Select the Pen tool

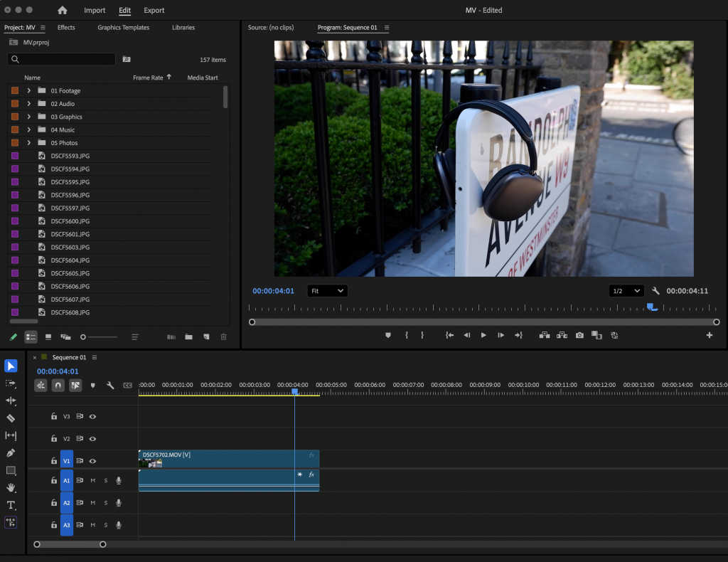click(11, 453)
